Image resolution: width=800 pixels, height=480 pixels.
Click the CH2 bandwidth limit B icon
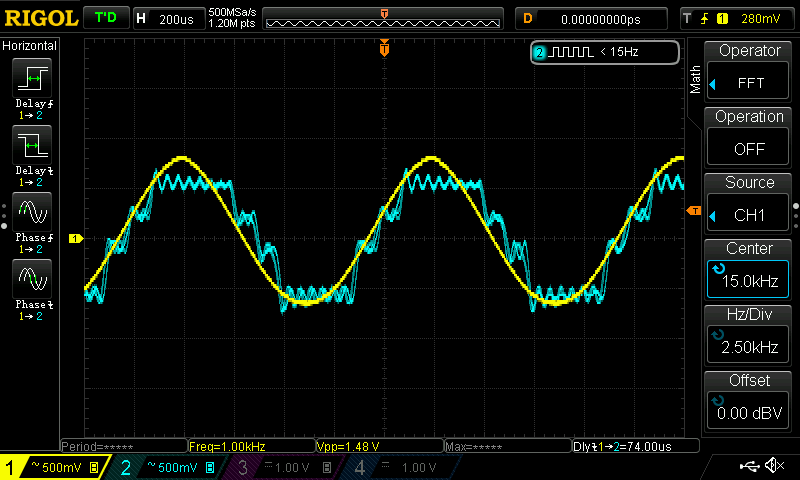click(x=210, y=467)
